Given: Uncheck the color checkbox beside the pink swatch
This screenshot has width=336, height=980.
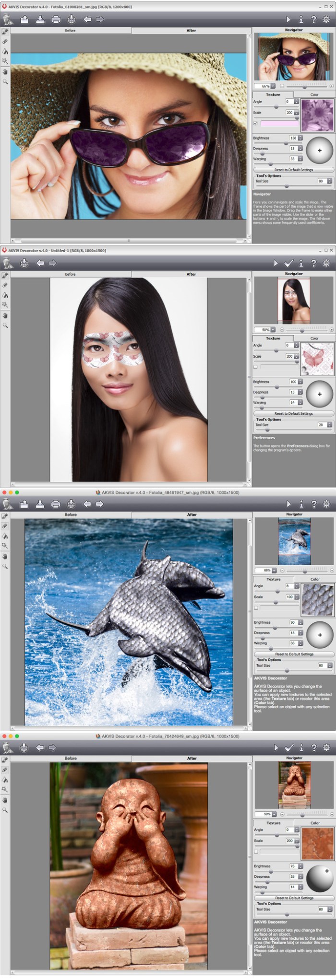Looking at the screenshot, I should [x=255, y=123].
